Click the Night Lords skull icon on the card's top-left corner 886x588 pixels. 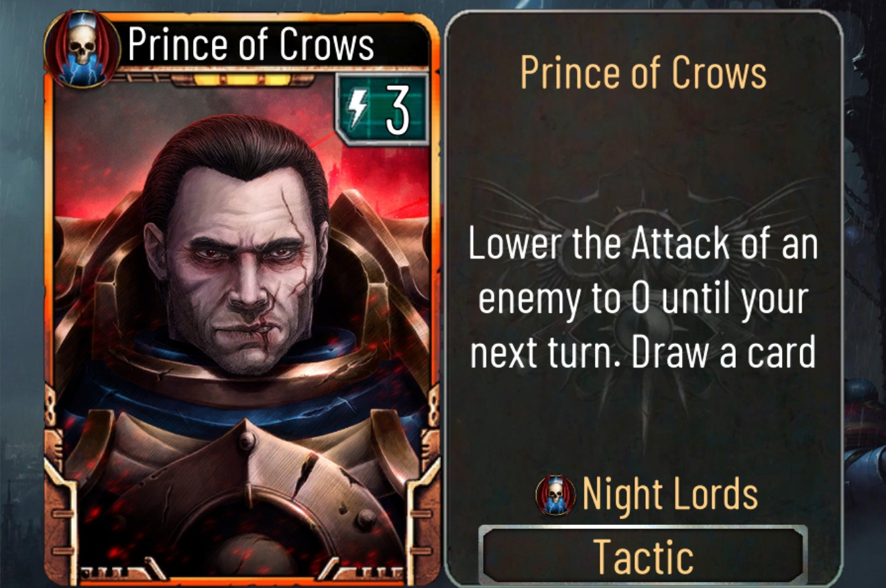coord(82,49)
